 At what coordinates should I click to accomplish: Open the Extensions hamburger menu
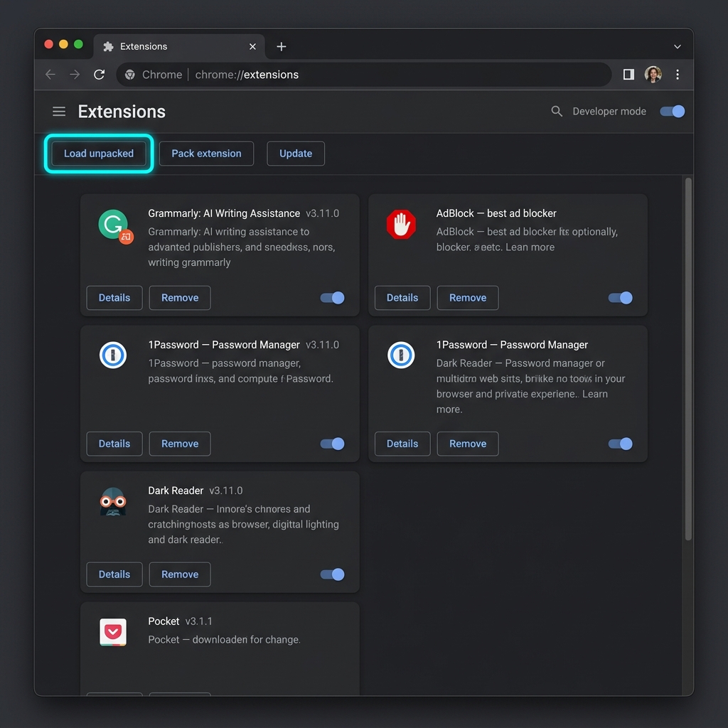[x=59, y=112]
